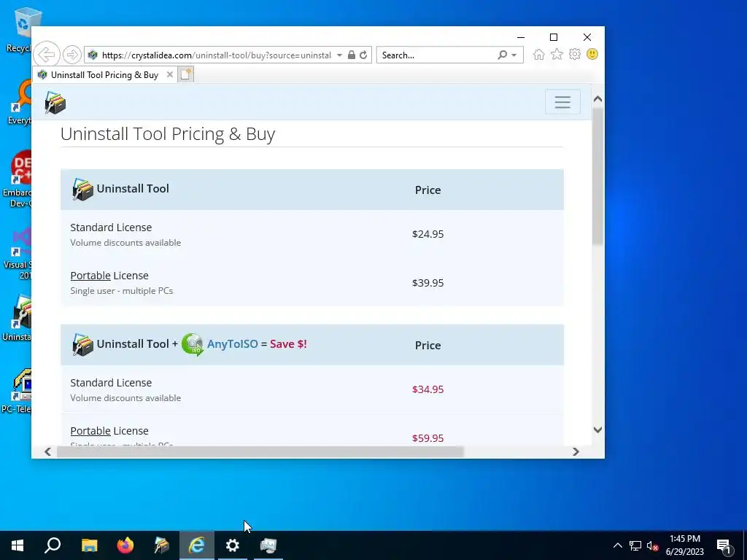Open Settings gear on the taskbar
747x560 pixels.
233,545
